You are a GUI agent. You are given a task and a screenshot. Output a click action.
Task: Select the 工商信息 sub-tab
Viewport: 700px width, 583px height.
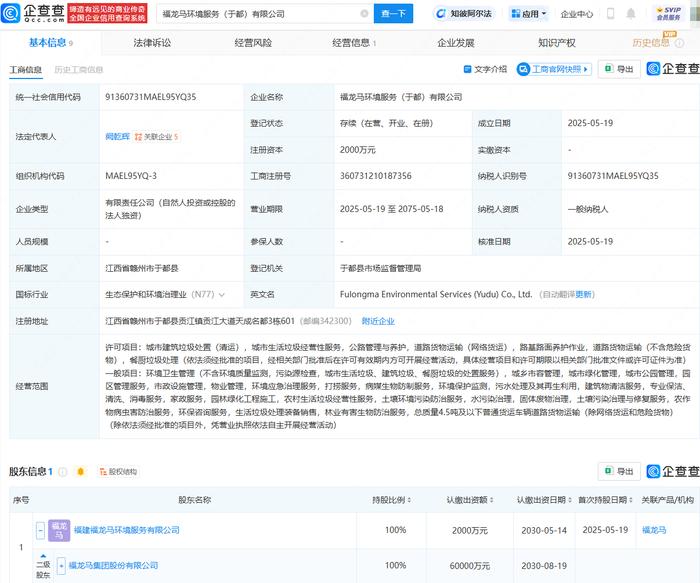click(x=25, y=70)
